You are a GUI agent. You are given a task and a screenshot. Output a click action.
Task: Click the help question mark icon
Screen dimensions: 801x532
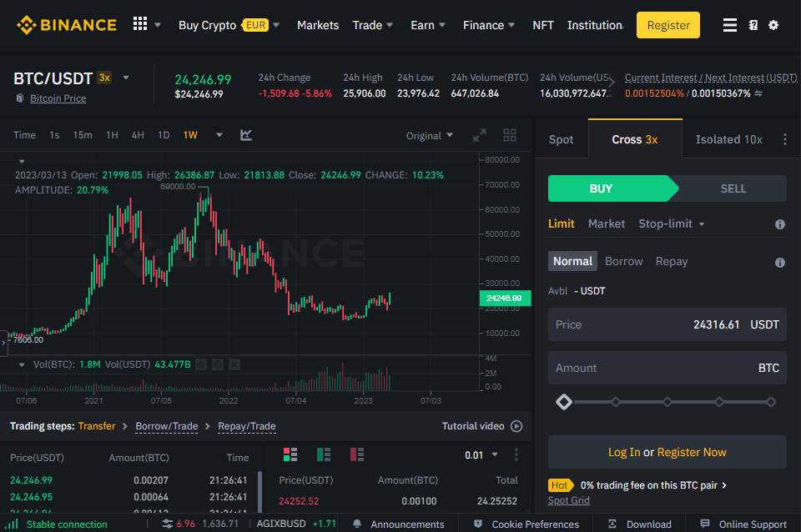click(x=753, y=25)
